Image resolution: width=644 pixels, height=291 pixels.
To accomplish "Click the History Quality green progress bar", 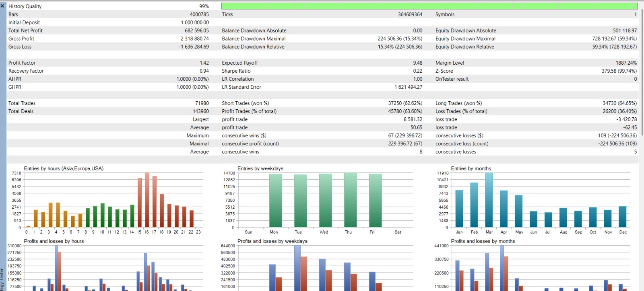I will (x=429, y=6).
